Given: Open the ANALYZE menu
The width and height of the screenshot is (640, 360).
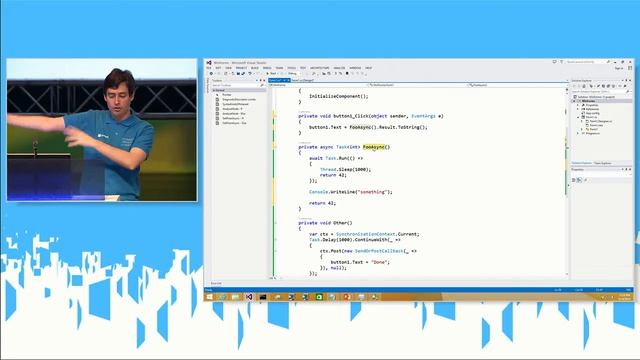Looking at the screenshot, I should 339,68.
